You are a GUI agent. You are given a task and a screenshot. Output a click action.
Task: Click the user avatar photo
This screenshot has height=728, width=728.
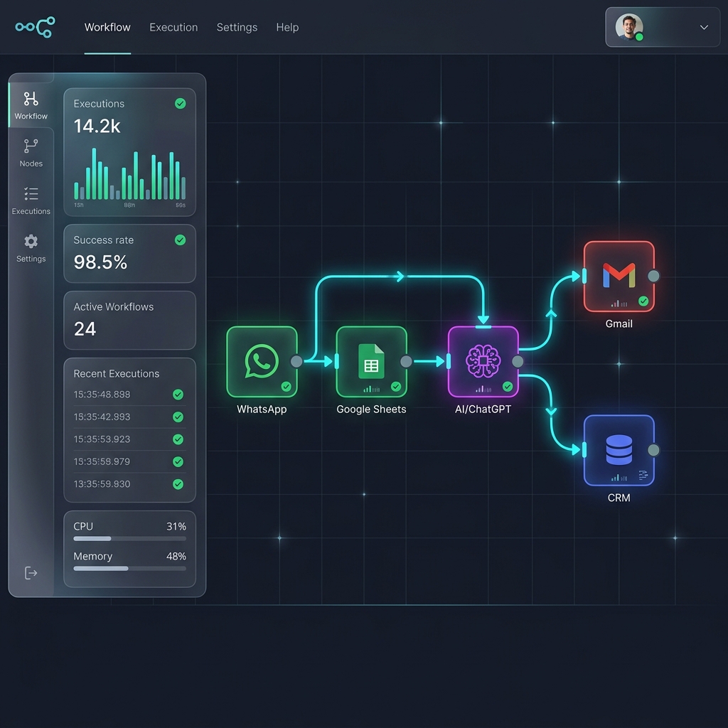coord(629,27)
